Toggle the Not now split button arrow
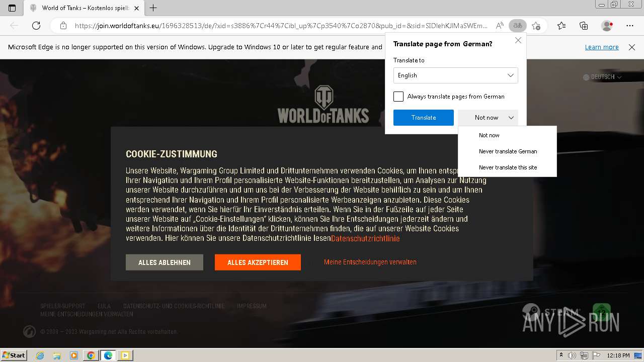644x362 pixels. 511,118
